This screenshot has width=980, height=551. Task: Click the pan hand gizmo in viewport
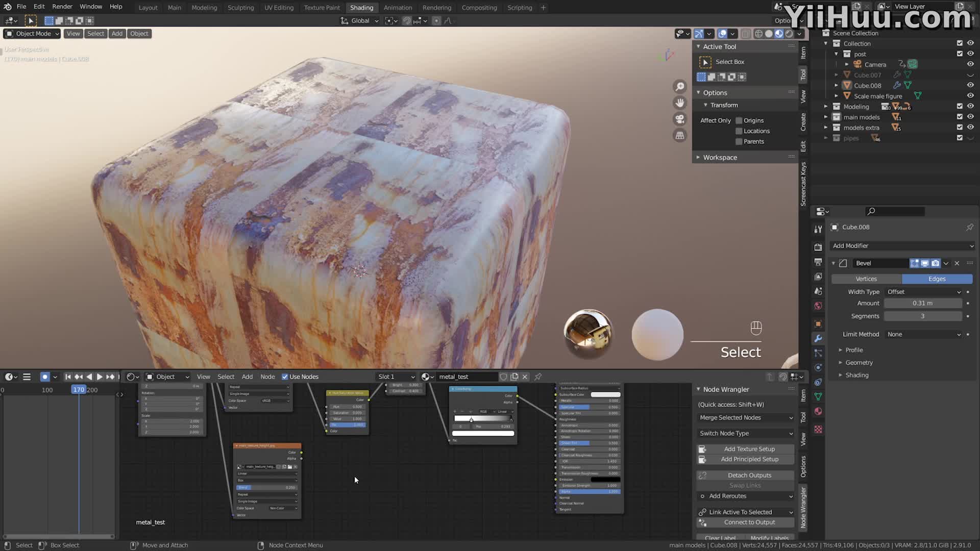click(x=680, y=103)
